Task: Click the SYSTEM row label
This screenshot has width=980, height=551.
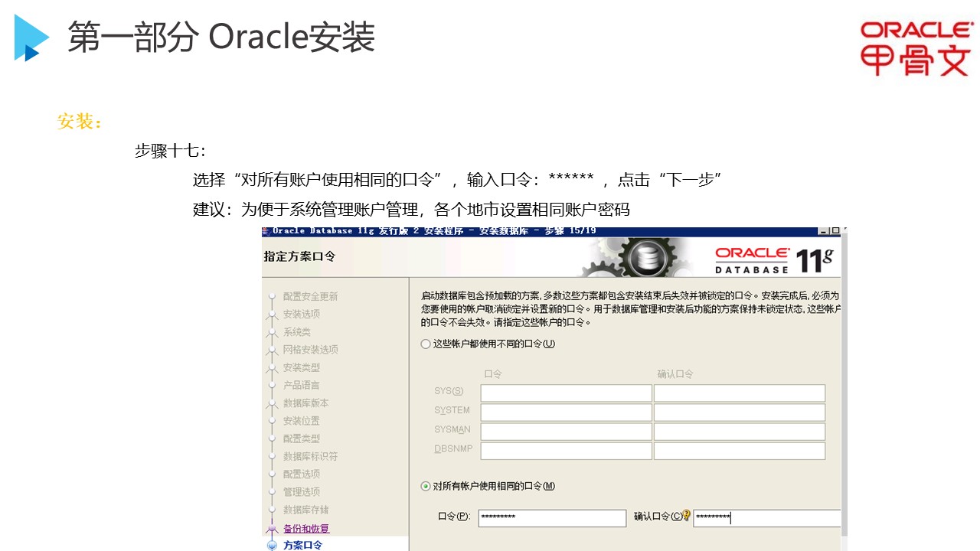Action: click(452, 411)
